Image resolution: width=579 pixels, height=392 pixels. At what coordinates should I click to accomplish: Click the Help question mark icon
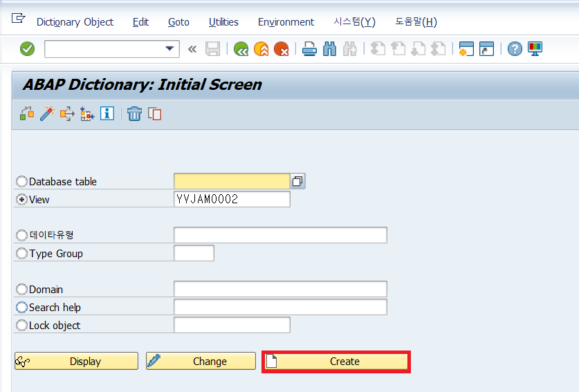coord(515,48)
